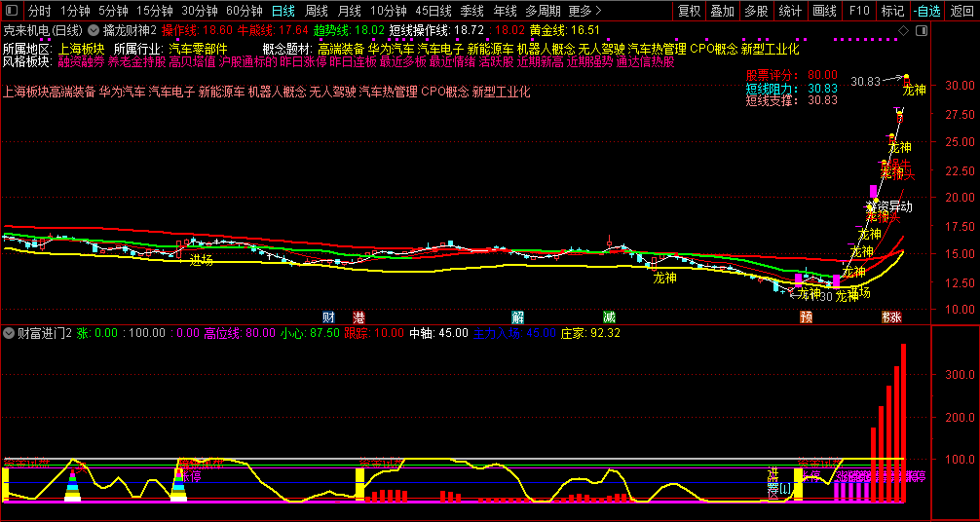980x522 pixels.
Task: Click the 跟踪: 10.00 label
Action: coord(374,333)
